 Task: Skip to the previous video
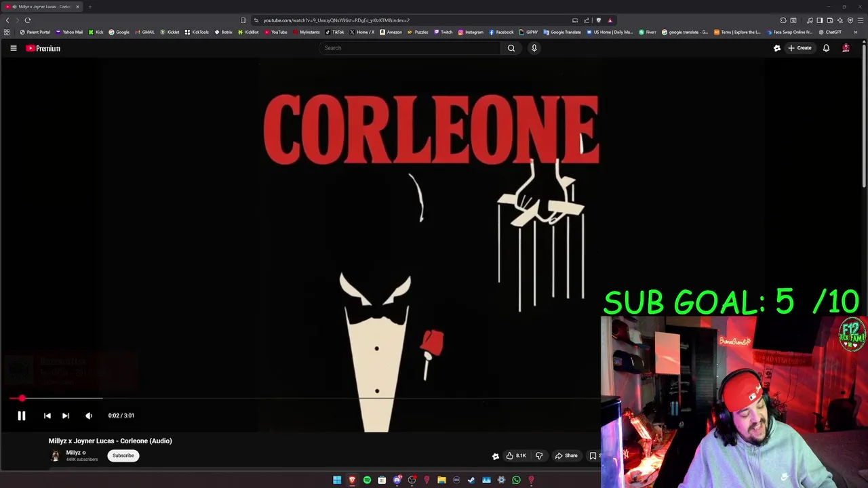[x=47, y=415]
